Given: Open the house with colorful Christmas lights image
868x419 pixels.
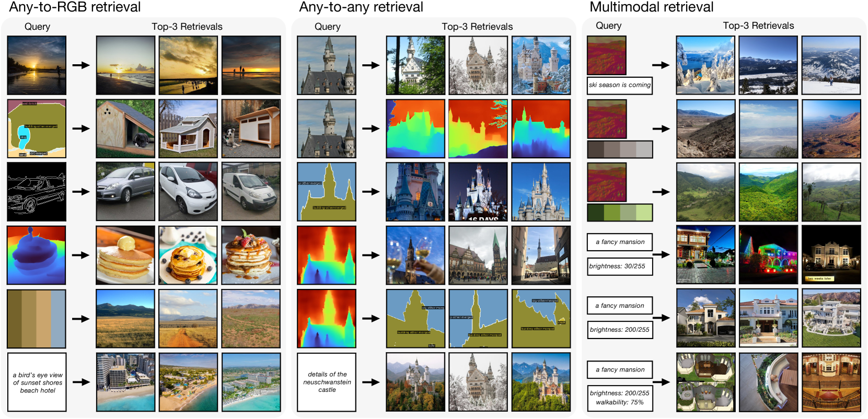Looking at the screenshot, I should pos(768,255).
